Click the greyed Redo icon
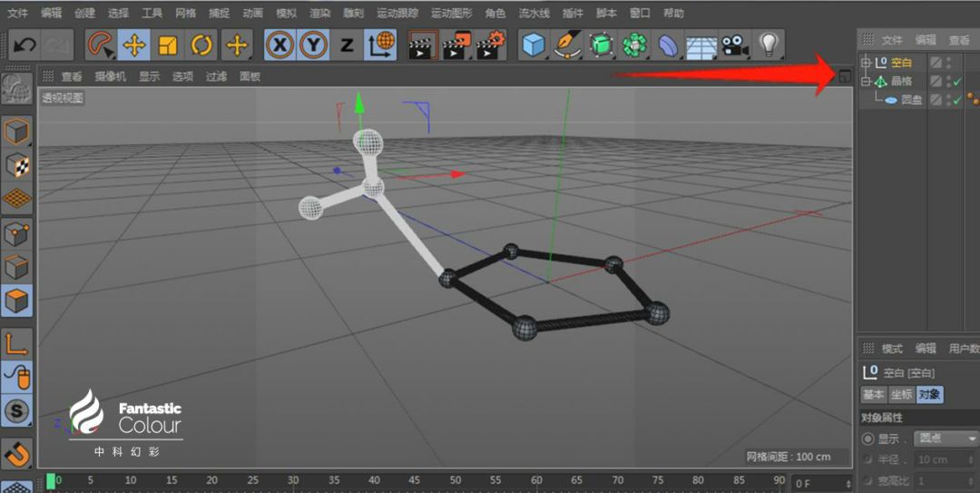 57,45
